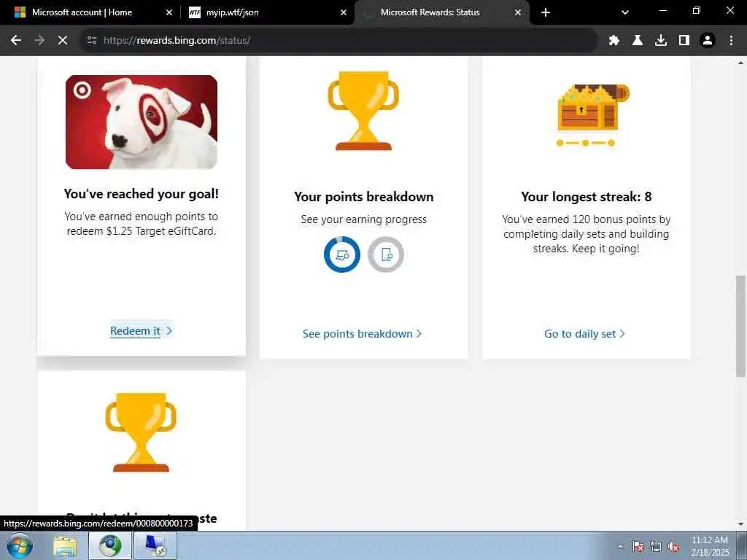
Task: Click the remote desktop taskbar icon
Action: coord(155,545)
